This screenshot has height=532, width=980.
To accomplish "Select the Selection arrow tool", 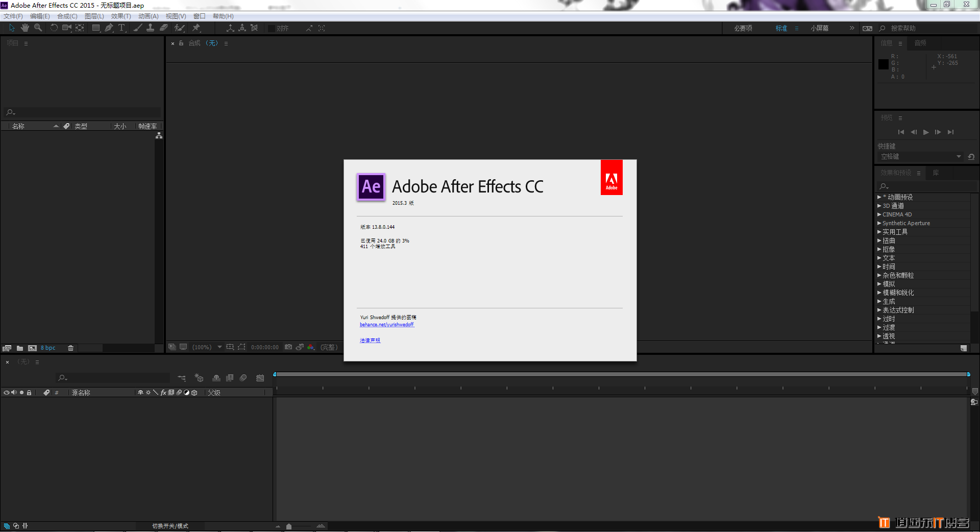I will click(x=12, y=28).
